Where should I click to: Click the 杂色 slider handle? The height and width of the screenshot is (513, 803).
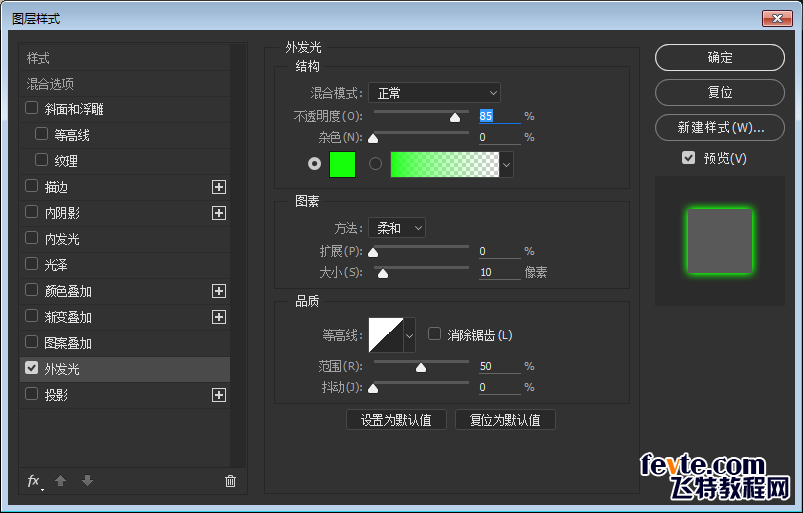[x=373, y=138]
